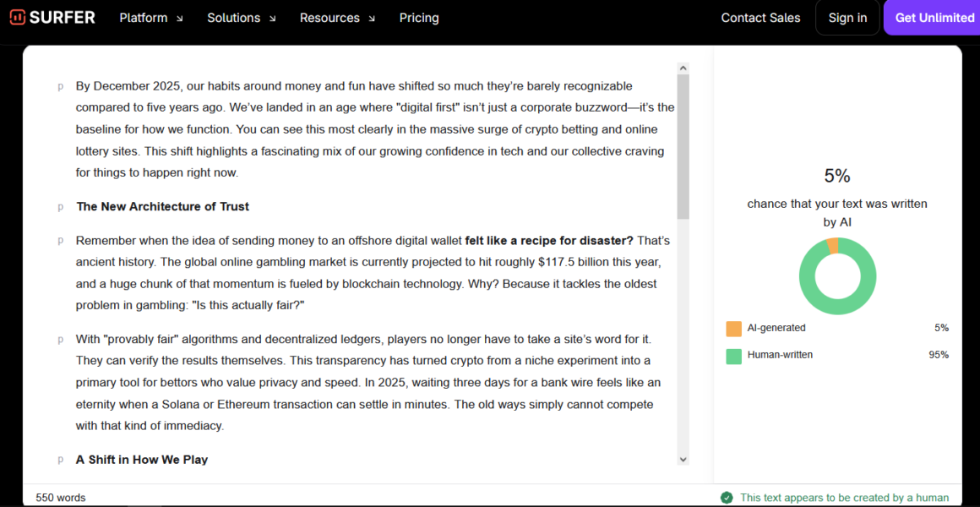Click paragraph marker beside 'By December 2025'
Screen dimensions: 980x507
[x=60, y=86]
